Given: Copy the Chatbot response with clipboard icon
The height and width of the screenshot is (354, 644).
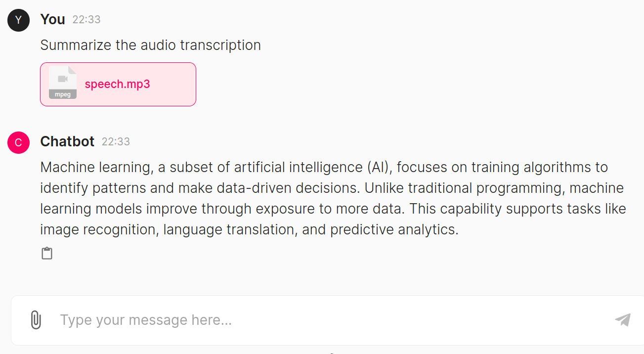Looking at the screenshot, I should (47, 254).
